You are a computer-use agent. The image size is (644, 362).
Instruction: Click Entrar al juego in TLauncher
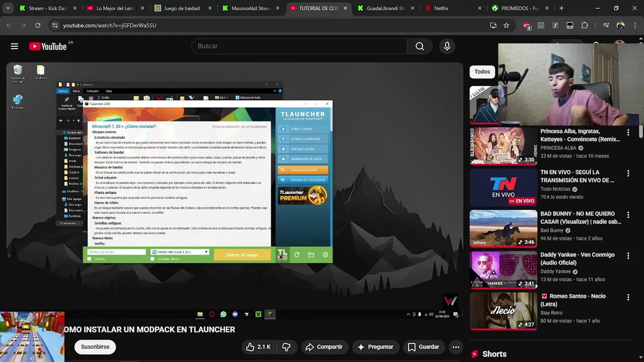click(x=242, y=255)
